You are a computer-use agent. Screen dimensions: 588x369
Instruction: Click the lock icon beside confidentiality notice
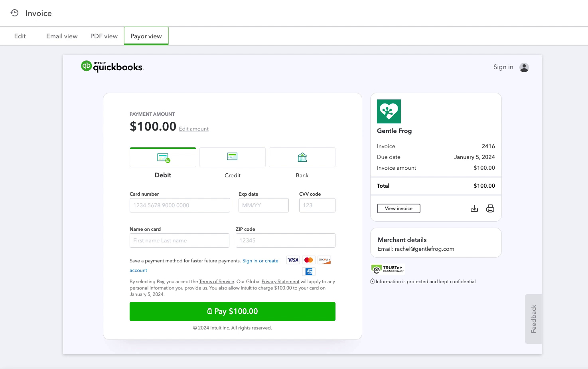(372, 281)
